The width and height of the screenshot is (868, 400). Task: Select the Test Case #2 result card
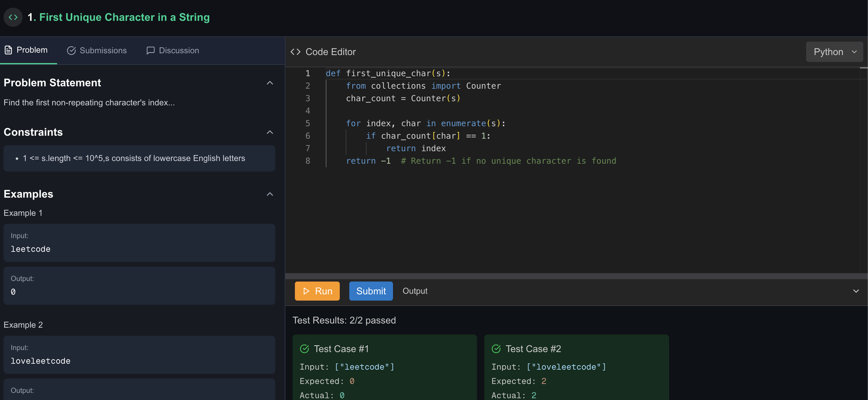click(576, 367)
